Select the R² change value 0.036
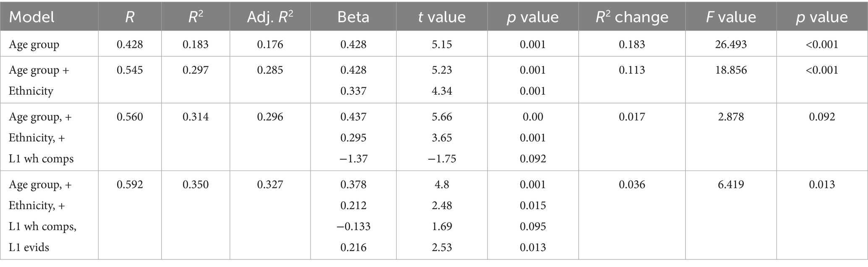The image size is (868, 267). tap(632, 184)
